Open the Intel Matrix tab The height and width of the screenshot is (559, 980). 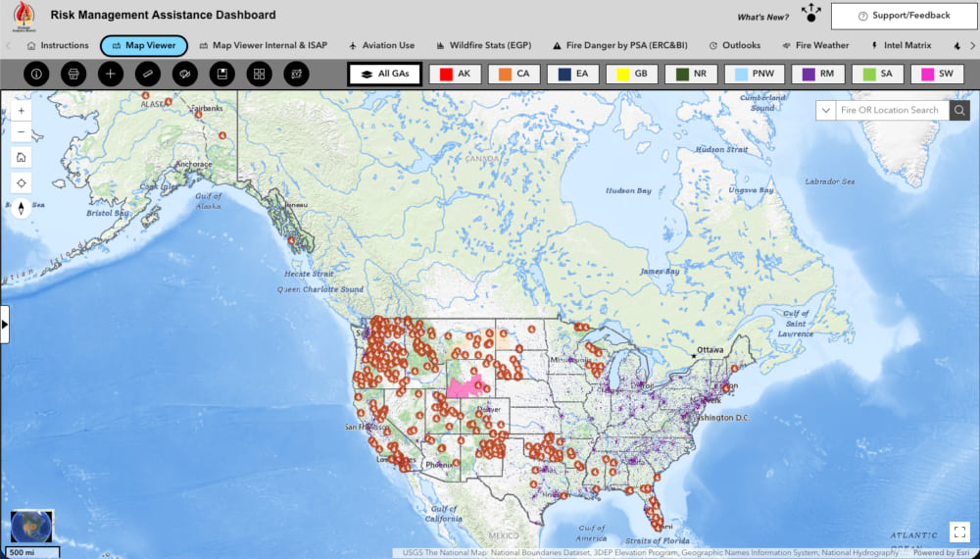click(x=901, y=46)
